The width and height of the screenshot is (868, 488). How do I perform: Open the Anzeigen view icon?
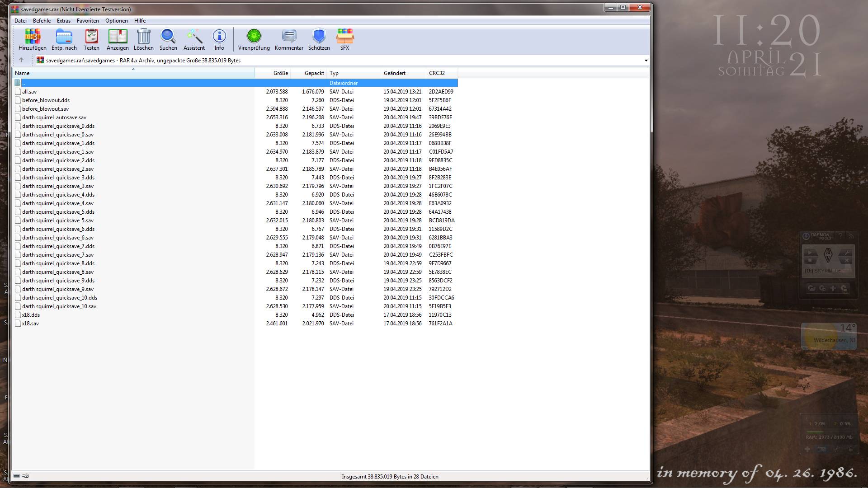pyautogui.click(x=118, y=39)
